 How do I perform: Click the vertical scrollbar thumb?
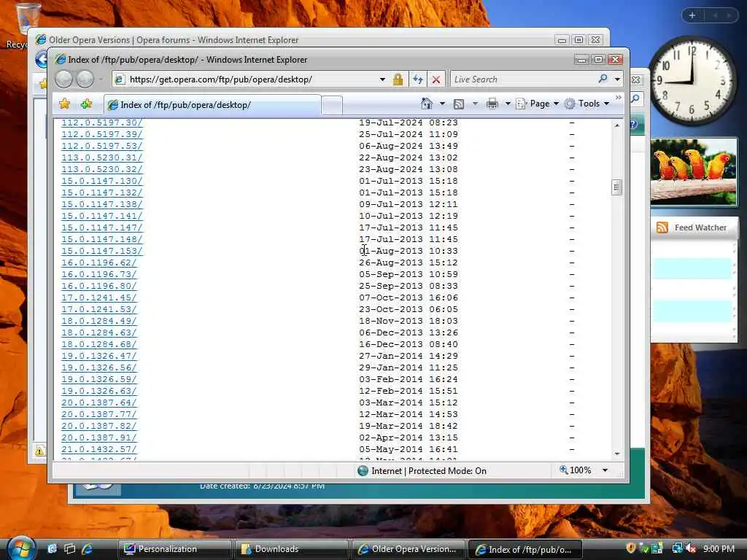point(616,187)
